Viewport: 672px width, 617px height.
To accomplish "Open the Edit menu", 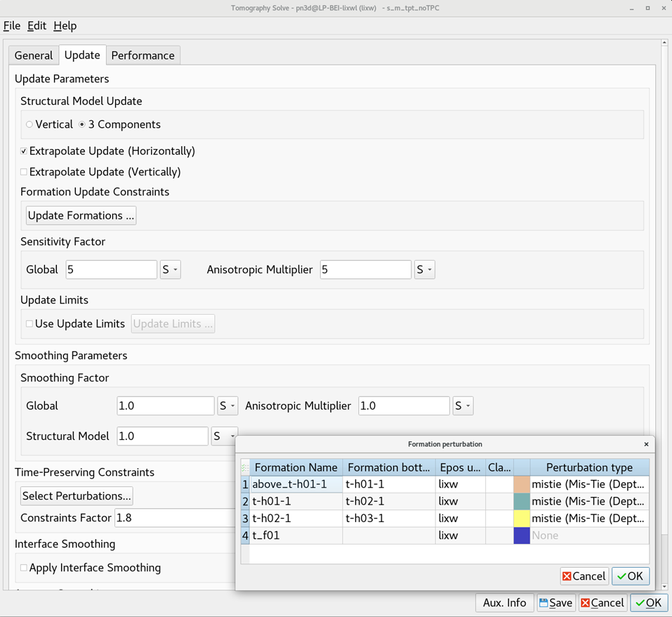I will [x=37, y=26].
